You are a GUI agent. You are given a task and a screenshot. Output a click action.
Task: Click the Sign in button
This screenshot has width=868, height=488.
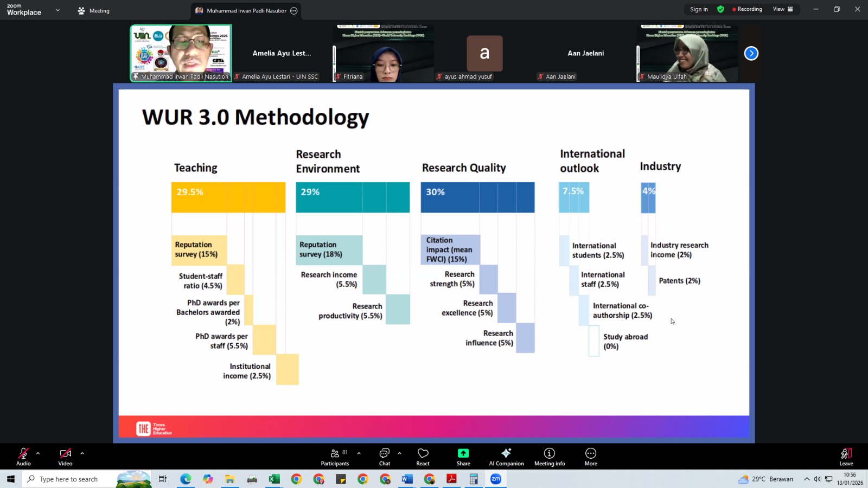(699, 9)
